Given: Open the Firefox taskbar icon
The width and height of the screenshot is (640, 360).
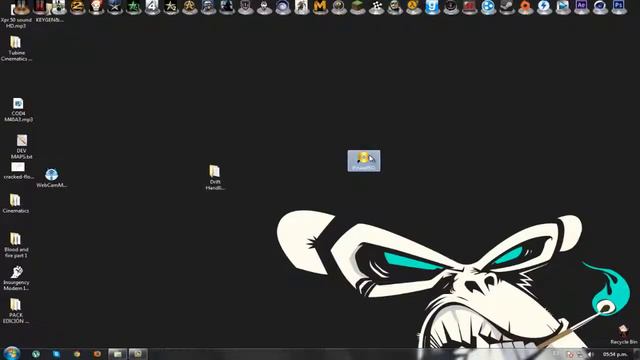Looking at the screenshot, I should (x=97, y=354).
